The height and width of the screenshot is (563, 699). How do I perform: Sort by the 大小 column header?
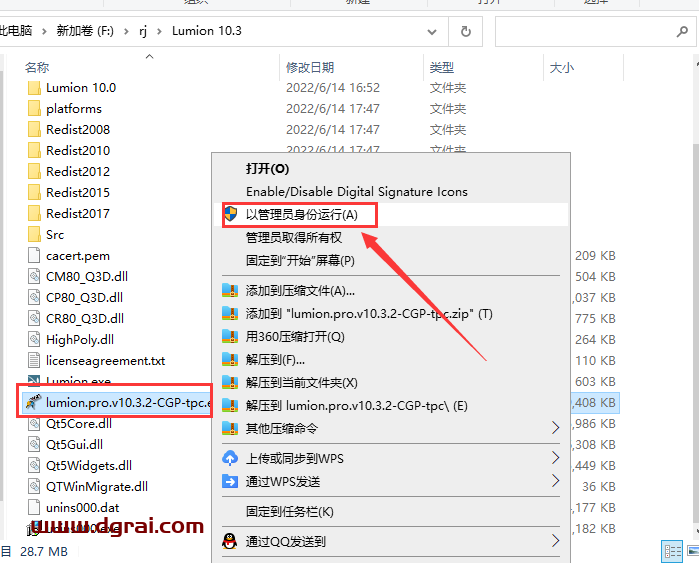[x=562, y=67]
